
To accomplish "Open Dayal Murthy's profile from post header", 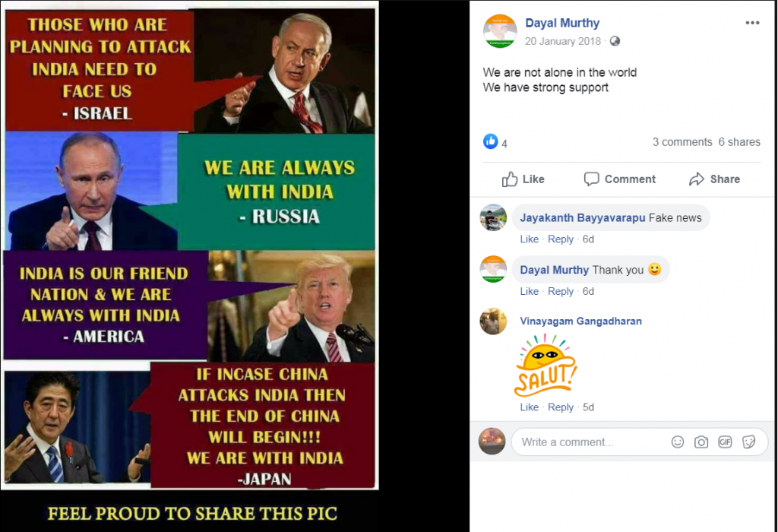I will 562,24.
